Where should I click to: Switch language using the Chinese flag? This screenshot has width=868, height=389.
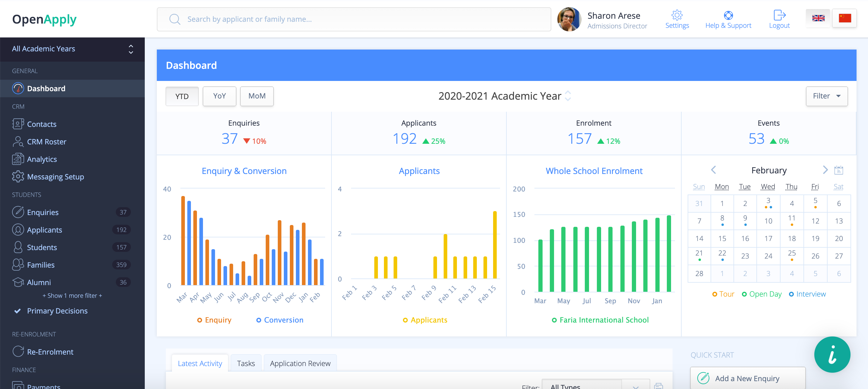[x=844, y=18]
